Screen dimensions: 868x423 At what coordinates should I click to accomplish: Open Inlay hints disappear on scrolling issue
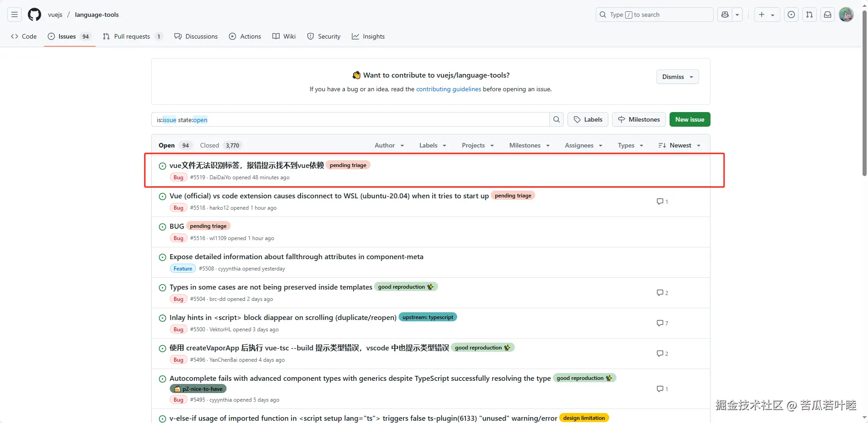(x=283, y=317)
